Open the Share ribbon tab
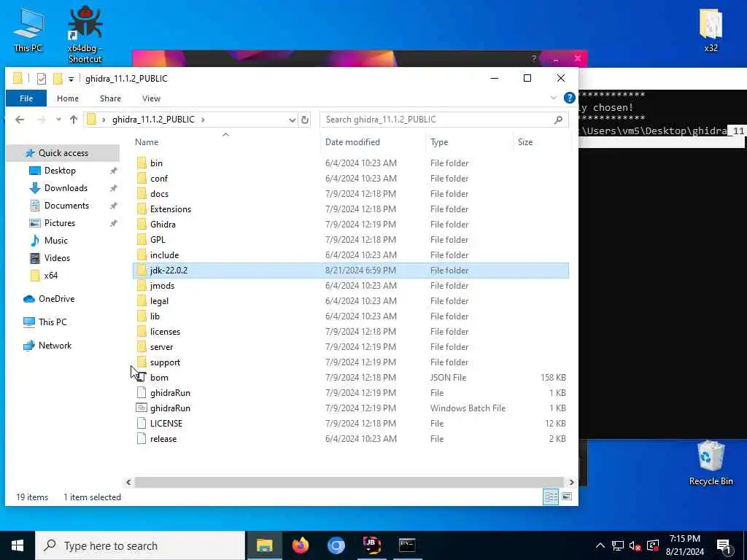The image size is (747, 560). [110, 98]
